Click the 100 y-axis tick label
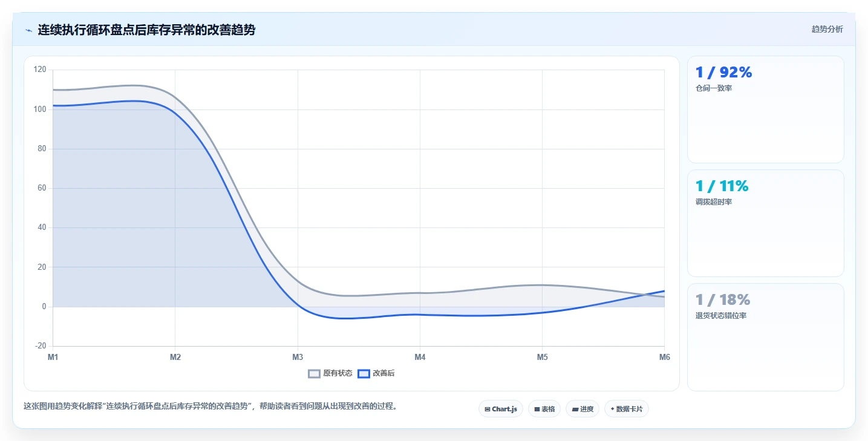 click(x=40, y=109)
